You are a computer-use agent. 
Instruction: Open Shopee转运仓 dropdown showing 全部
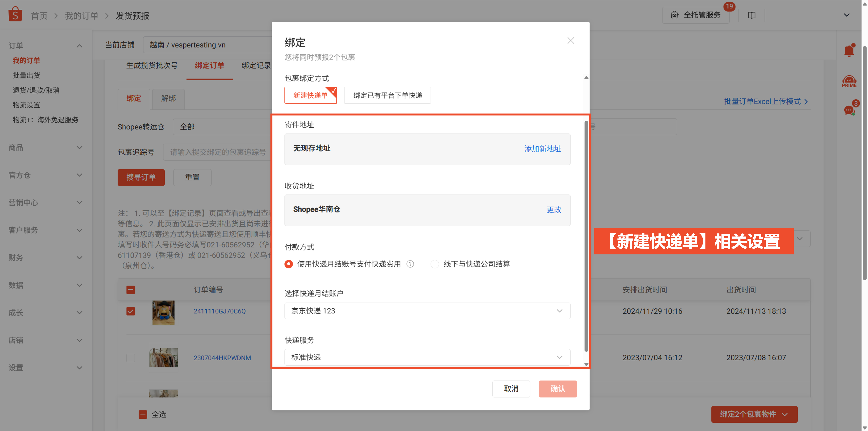(x=222, y=127)
